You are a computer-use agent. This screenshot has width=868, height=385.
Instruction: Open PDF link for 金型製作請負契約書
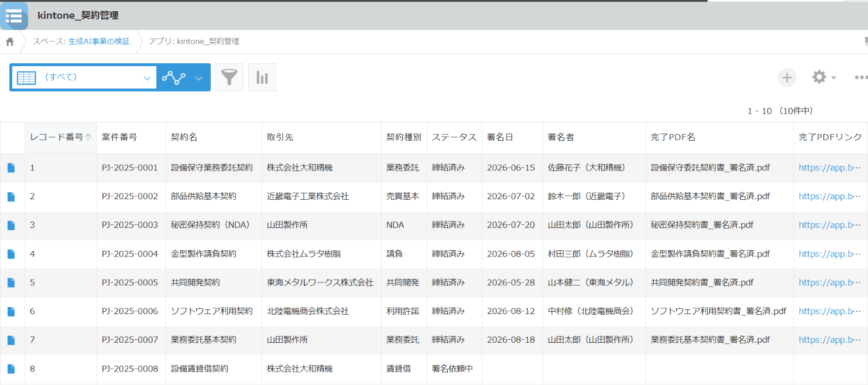(x=830, y=254)
